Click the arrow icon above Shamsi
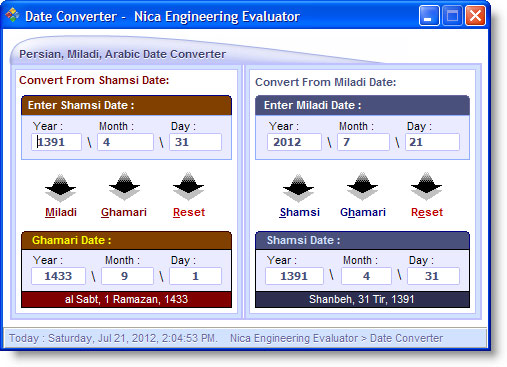The width and height of the screenshot is (507, 367). coord(298,188)
